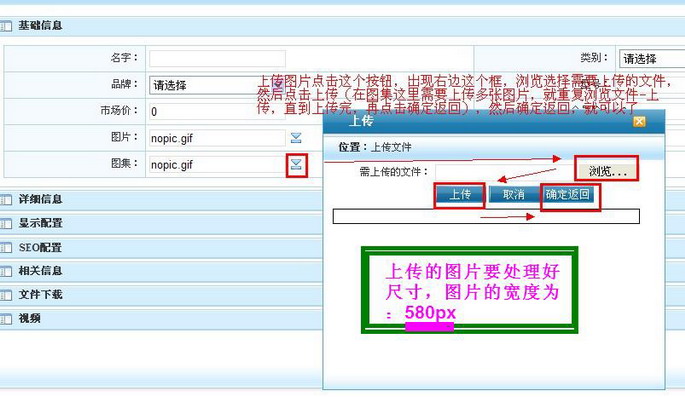Click the panel icon beside 显示配置
Viewport: 685px width, 397px height.
pyautogui.click(x=6, y=224)
